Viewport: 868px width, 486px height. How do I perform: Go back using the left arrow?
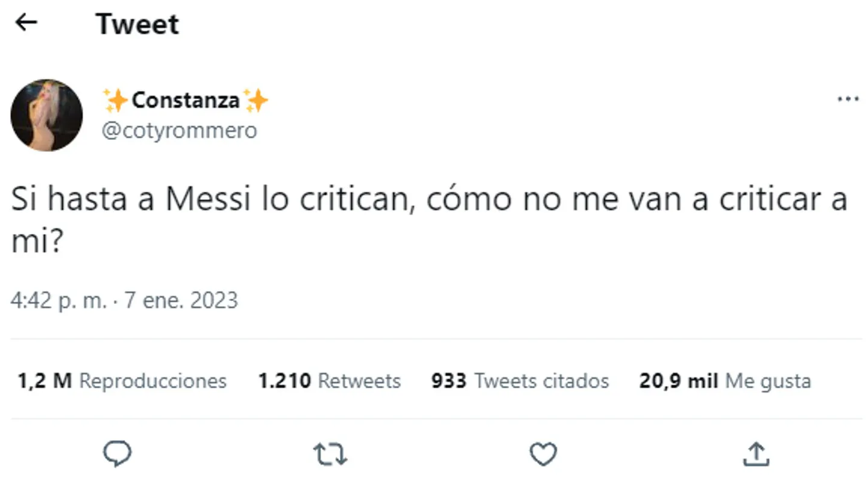tap(26, 23)
